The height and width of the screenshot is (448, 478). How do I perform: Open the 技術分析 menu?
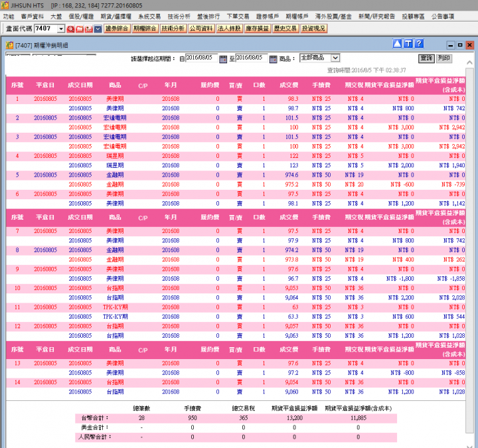point(179,17)
